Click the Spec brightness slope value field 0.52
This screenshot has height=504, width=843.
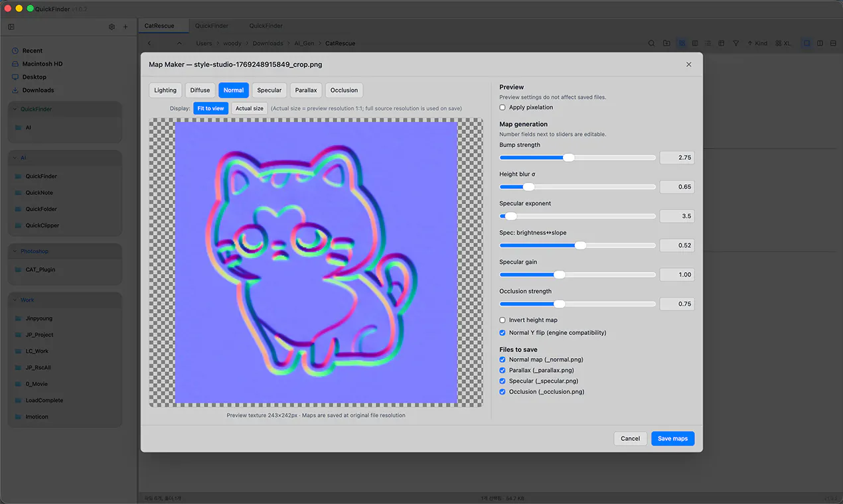coord(677,245)
